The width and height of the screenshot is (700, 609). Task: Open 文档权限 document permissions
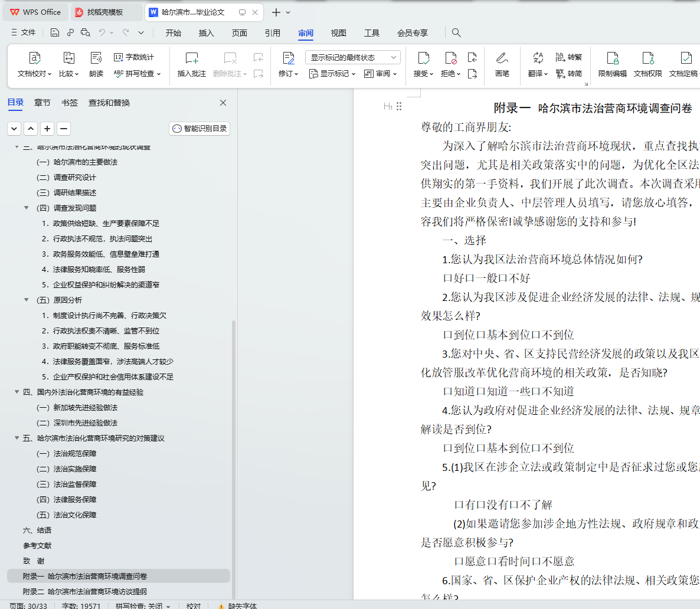pos(648,64)
